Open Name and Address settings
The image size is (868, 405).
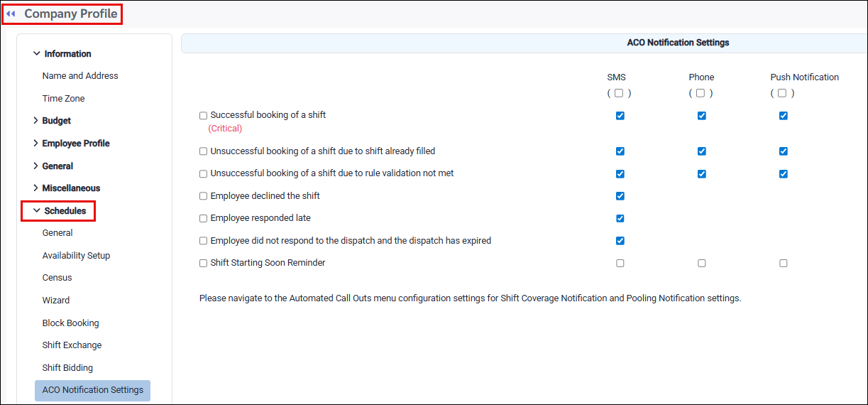point(80,76)
